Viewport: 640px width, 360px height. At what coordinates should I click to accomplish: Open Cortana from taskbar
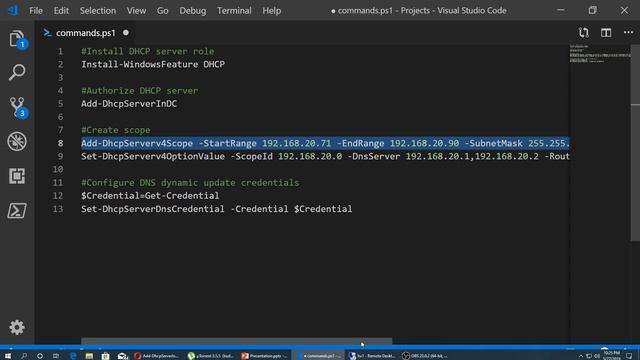click(x=40, y=356)
